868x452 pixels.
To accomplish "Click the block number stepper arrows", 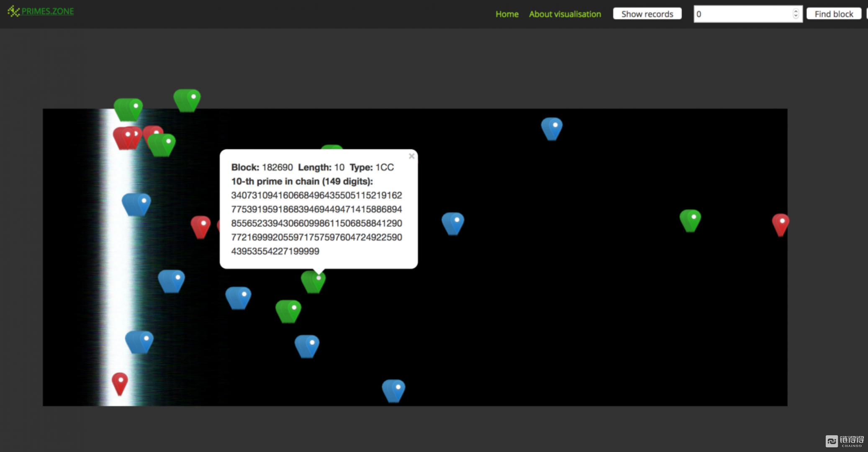I will click(796, 14).
